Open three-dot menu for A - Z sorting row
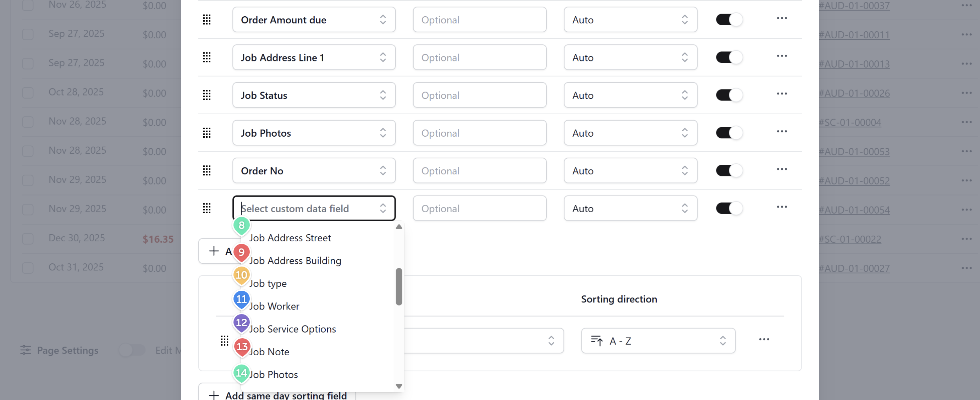The height and width of the screenshot is (400, 980). pyautogui.click(x=764, y=340)
